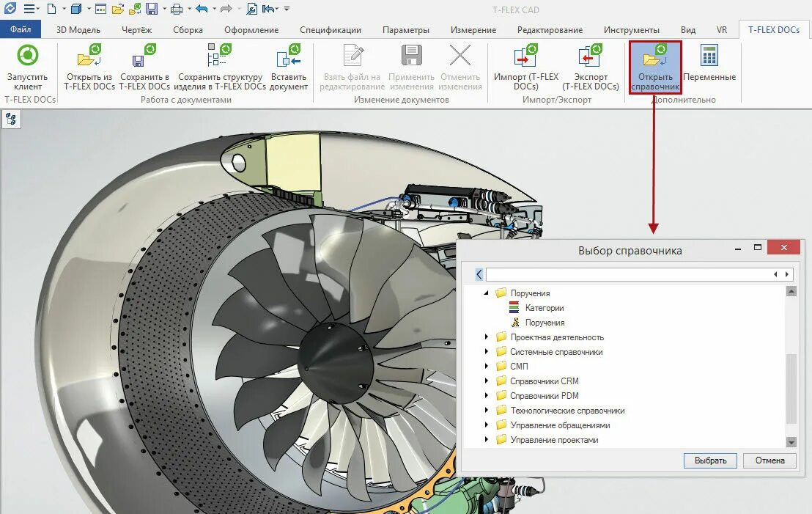
Task: Click quick toolbar open from DOCs icon
Action: click(x=135, y=9)
